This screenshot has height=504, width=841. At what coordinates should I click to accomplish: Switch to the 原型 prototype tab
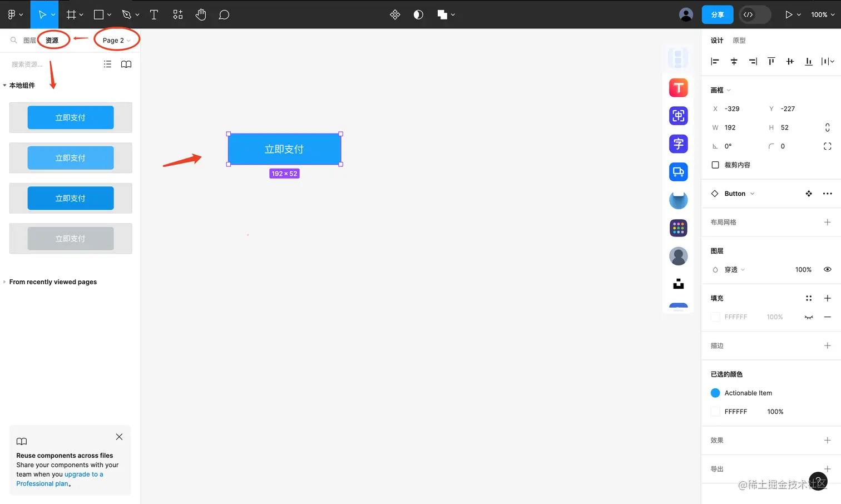coord(739,40)
